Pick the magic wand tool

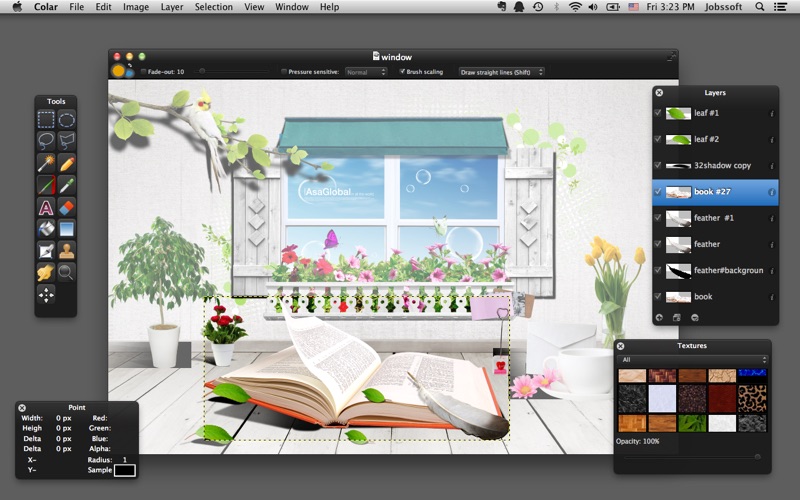click(46, 163)
